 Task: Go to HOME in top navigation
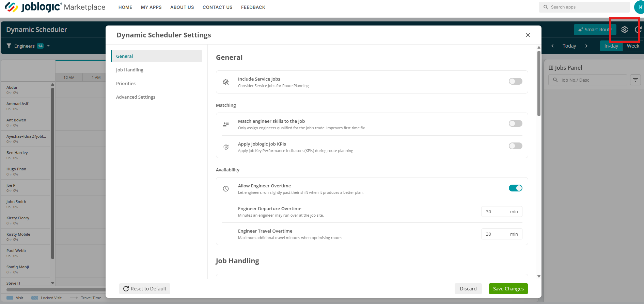[x=125, y=7]
